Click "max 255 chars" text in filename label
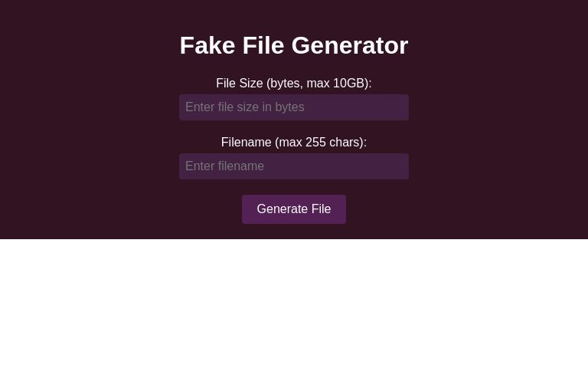The width and height of the screenshot is (588, 368). coord(320,142)
